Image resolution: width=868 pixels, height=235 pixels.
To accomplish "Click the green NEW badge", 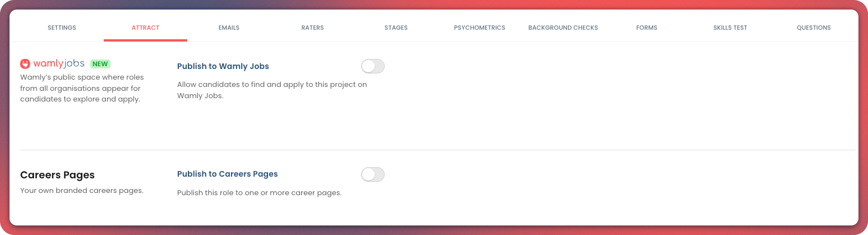I will 100,64.
